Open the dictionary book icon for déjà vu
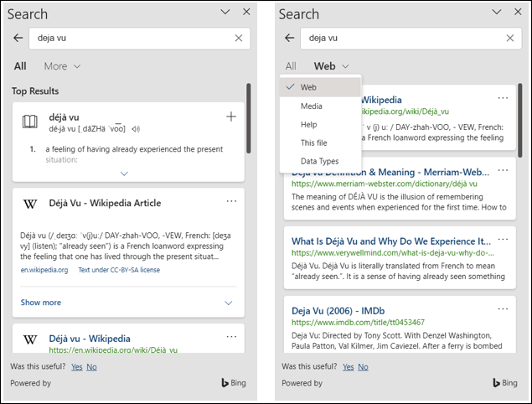The image size is (532, 404). click(x=30, y=122)
